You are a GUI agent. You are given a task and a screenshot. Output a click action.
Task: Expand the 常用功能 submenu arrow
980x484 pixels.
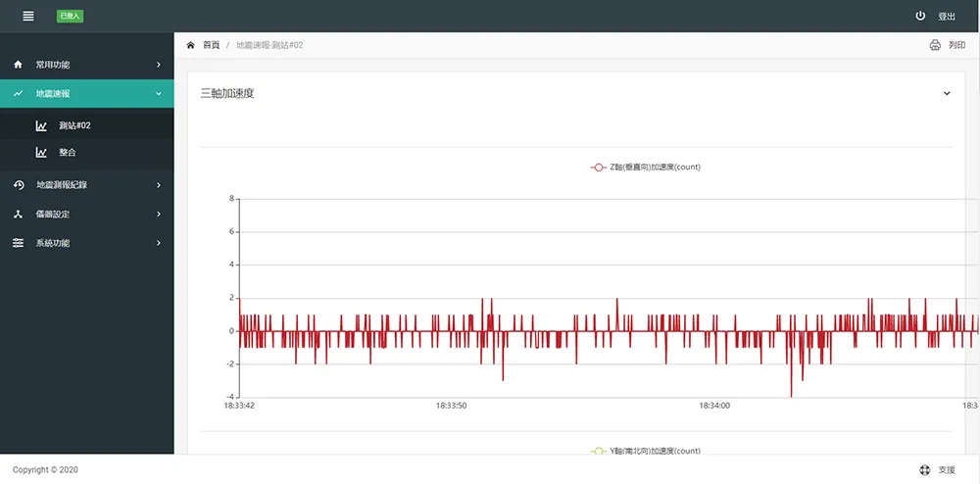pyautogui.click(x=159, y=65)
